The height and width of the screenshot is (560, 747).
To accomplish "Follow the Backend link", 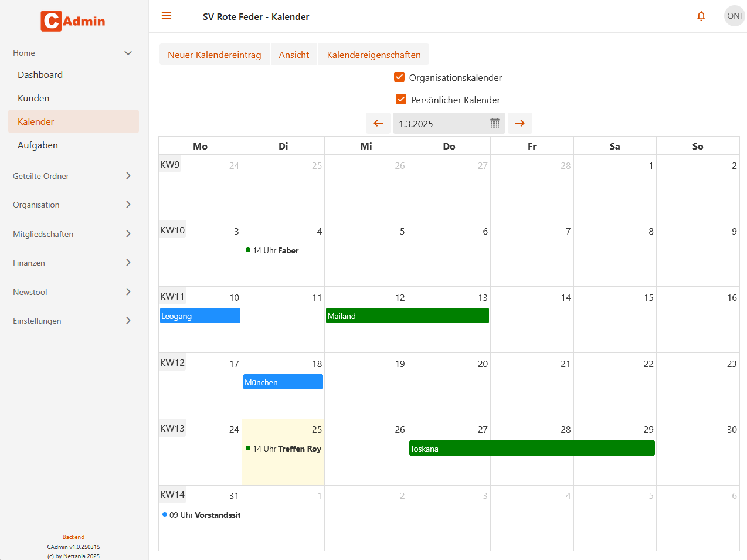I will click(74, 537).
